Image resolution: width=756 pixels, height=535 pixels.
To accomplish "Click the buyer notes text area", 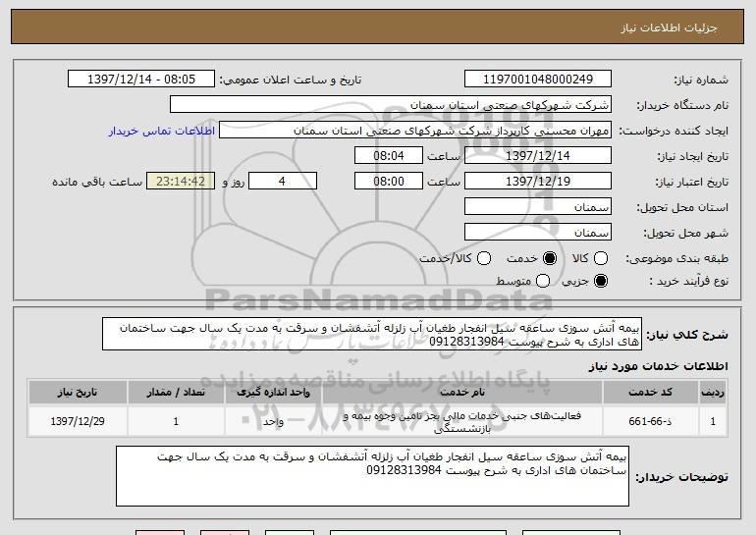I will [372, 476].
